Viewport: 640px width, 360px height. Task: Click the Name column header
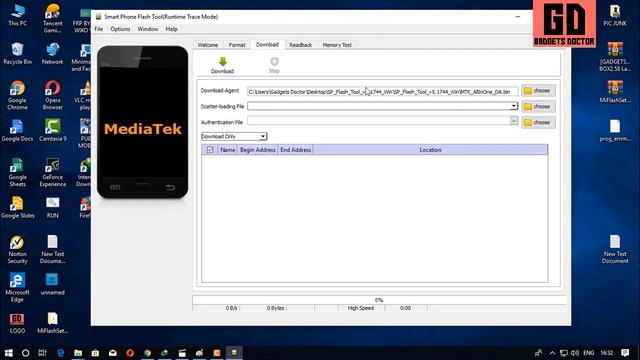(227, 150)
